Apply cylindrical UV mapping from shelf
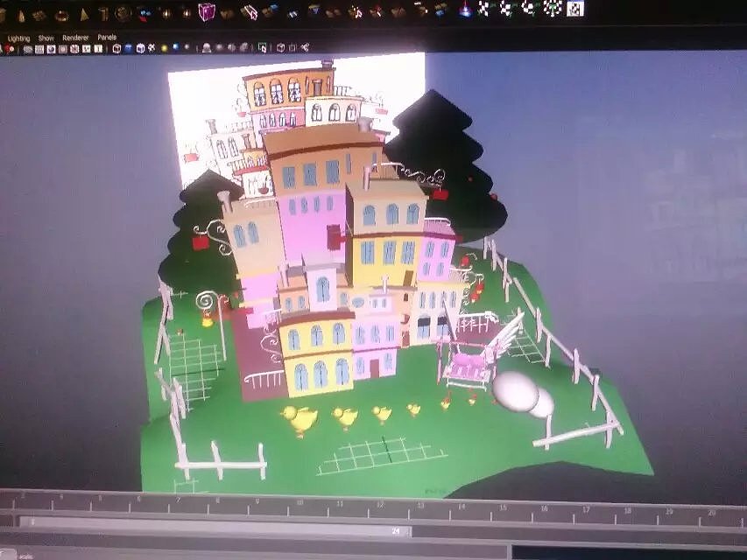This screenshot has width=747, height=560. (507, 9)
